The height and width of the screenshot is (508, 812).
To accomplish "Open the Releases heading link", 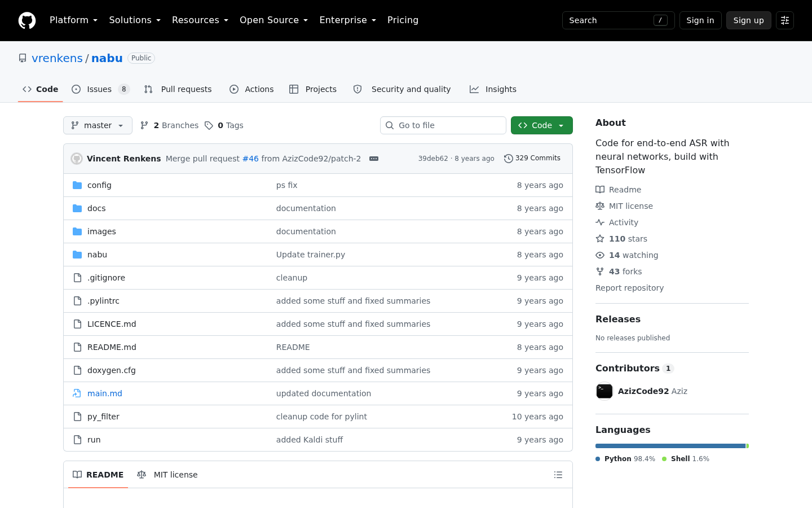I will [x=618, y=319].
